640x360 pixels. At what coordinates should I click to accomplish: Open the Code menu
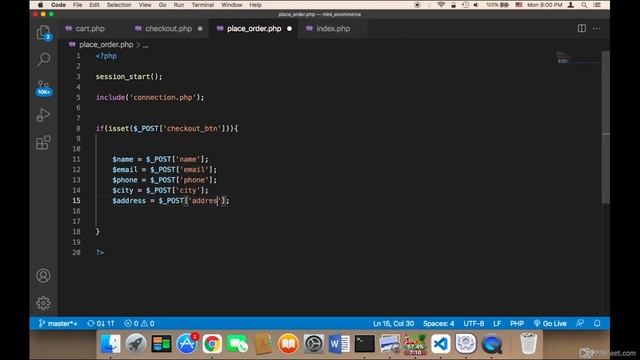pyautogui.click(x=58, y=5)
